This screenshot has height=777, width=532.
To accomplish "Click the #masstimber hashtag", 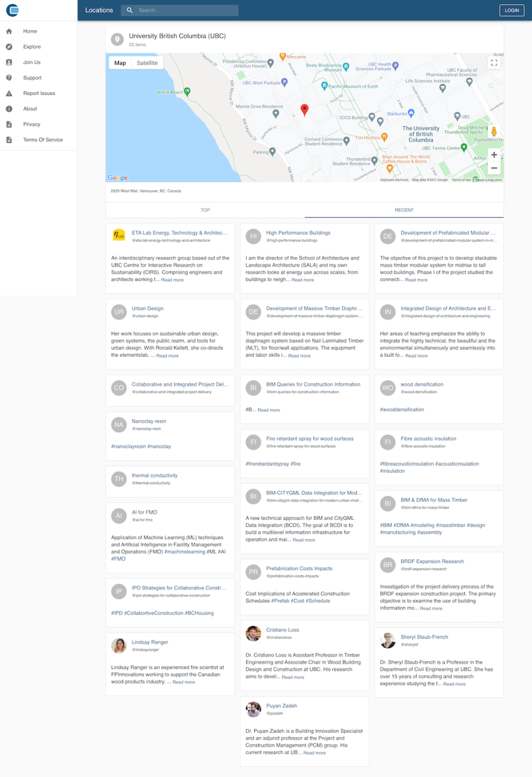I will [x=450, y=525].
